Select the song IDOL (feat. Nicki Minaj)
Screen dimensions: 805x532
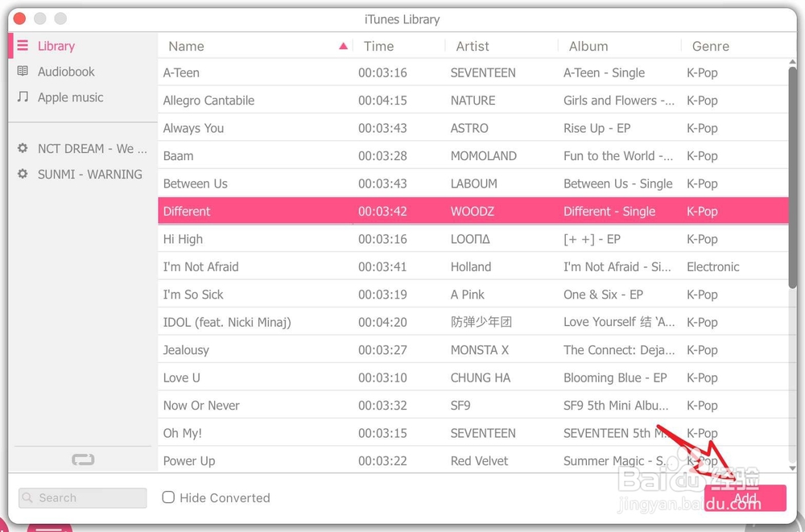[x=473, y=322]
